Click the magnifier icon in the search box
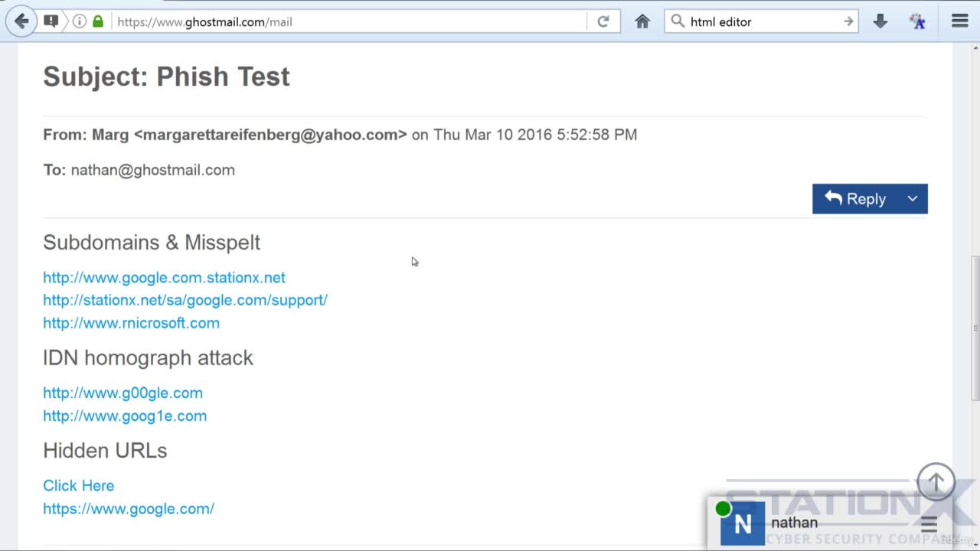 pyautogui.click(x=678, y=21)
